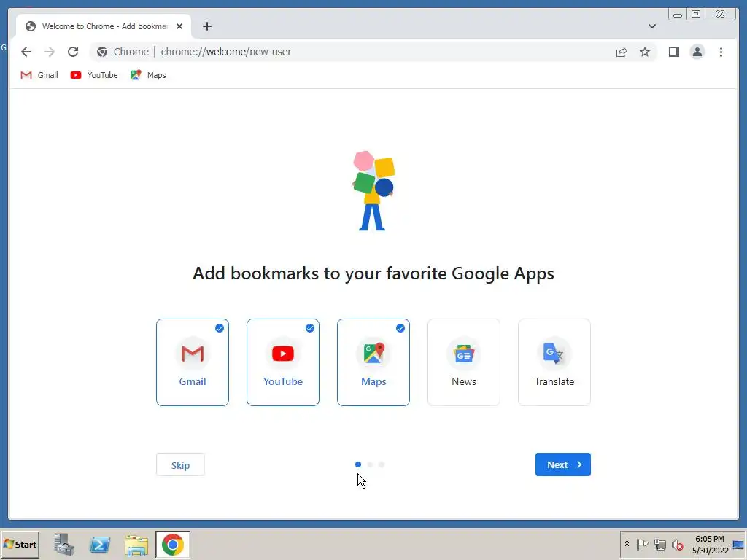Open the side panel icon
Image resolution: width=747 pixels, height=560 pixels.
pyautogui.click(x=673, y=52)
